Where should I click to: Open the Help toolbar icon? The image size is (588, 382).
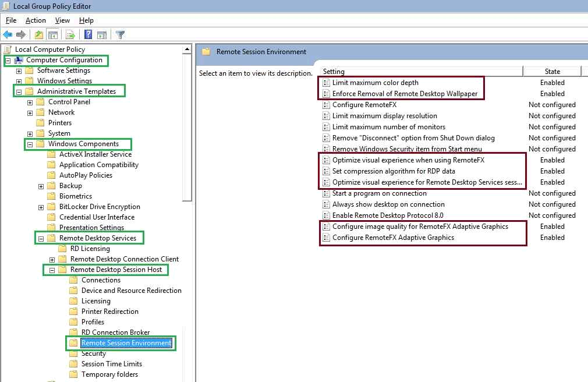tap(88, 34)
